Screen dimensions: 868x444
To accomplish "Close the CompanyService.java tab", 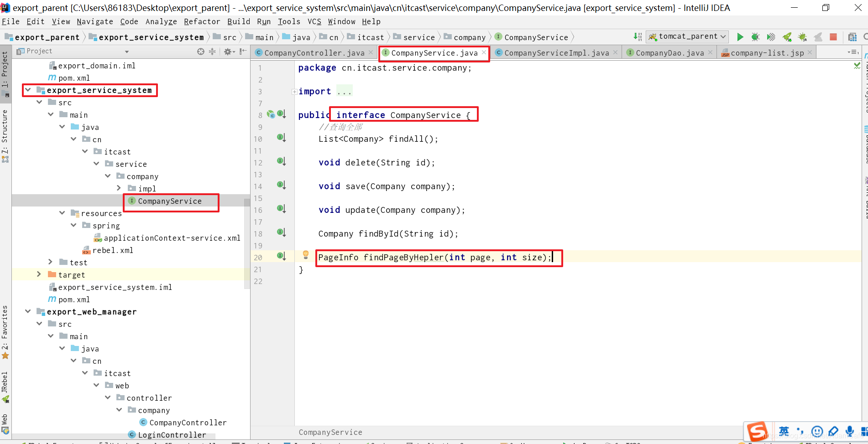I will [484, 52].
